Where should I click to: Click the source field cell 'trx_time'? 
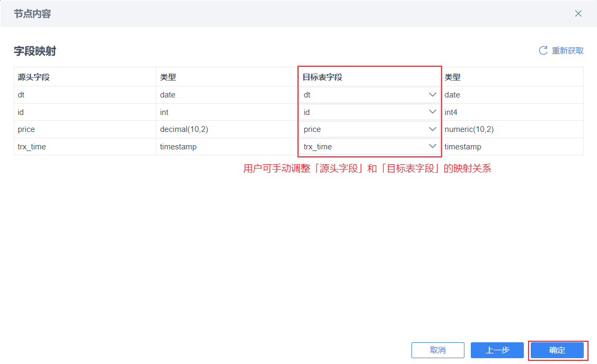tap(85, 146)
